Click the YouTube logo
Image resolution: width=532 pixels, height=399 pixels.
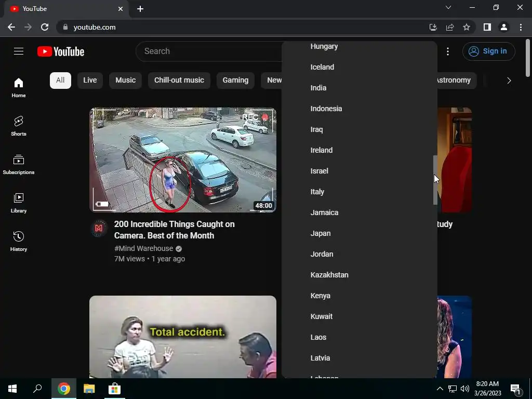pos(61,51)
